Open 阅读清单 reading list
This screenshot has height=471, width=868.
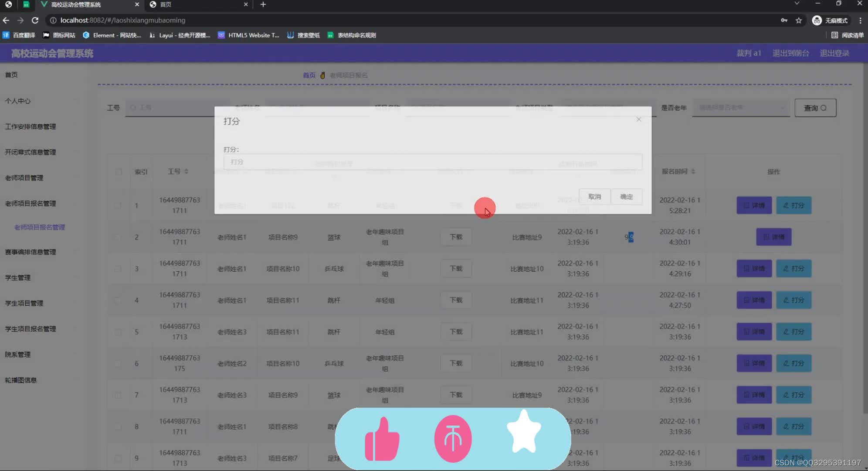click(x=847, y=35)
